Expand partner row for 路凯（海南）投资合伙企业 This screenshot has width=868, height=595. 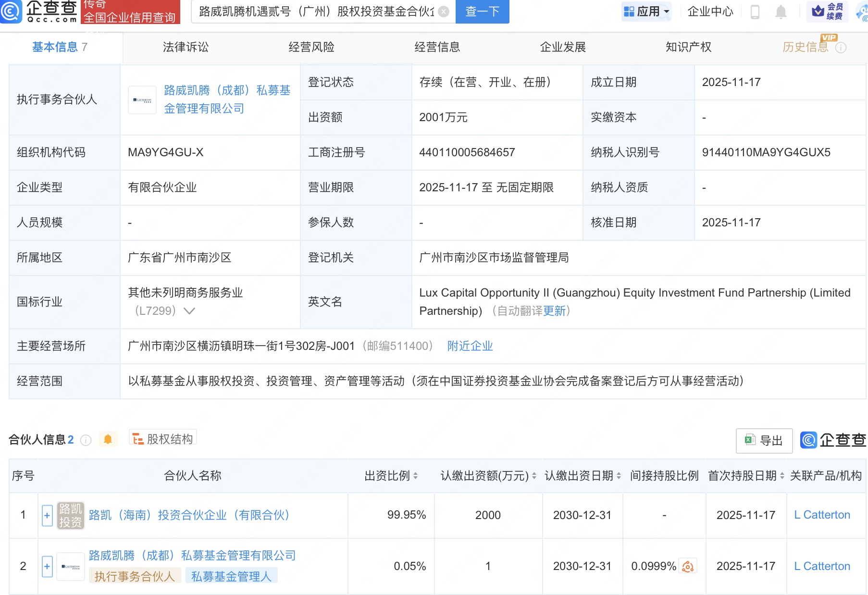(47, 515)
